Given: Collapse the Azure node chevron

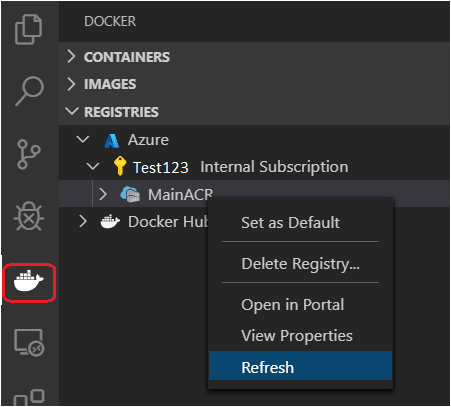Looking at the screenshot, I should pyautogui.click(x=83, y=139).
